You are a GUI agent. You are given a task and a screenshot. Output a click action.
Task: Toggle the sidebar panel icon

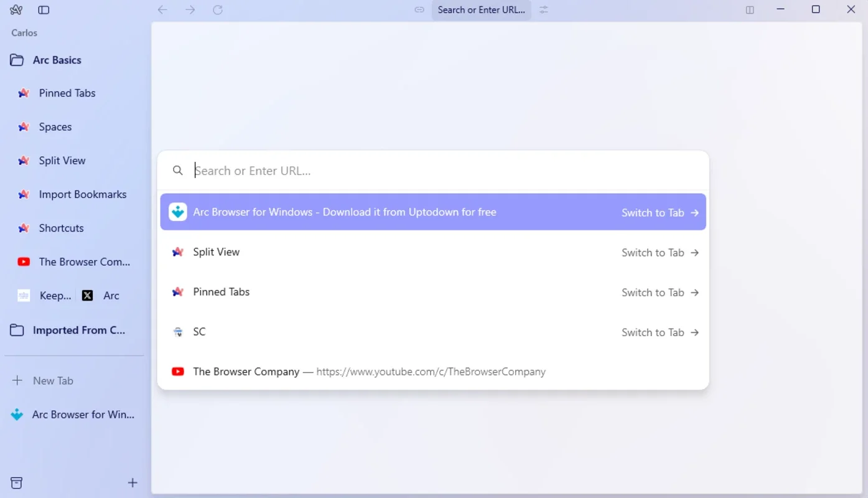[x=44, y=10]
